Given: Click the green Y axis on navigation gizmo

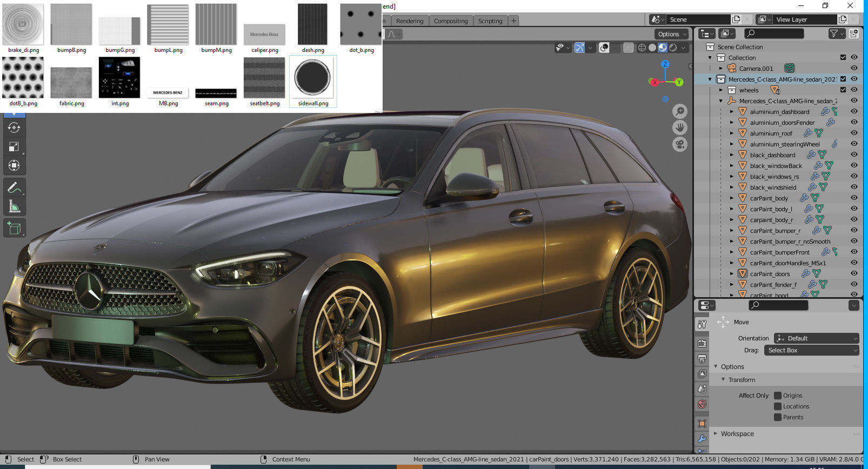Looking at the screenshot, I should 679,82.
